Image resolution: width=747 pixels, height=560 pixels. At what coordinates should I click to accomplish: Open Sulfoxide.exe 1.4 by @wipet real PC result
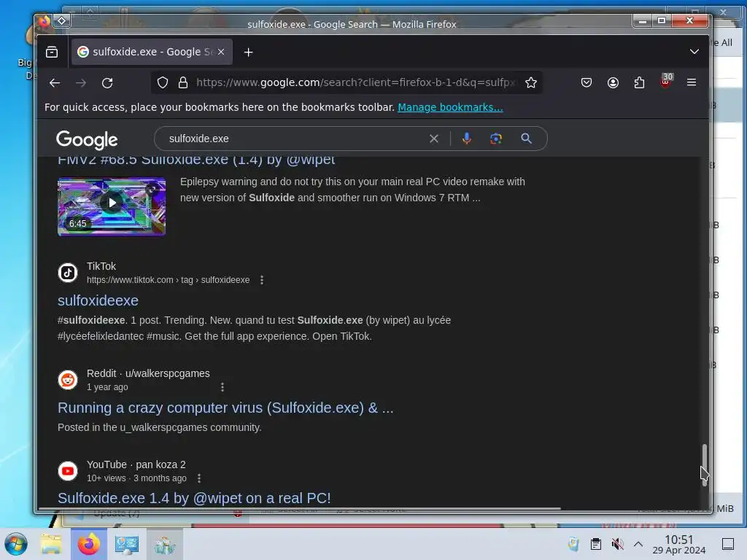click(194, 498)
